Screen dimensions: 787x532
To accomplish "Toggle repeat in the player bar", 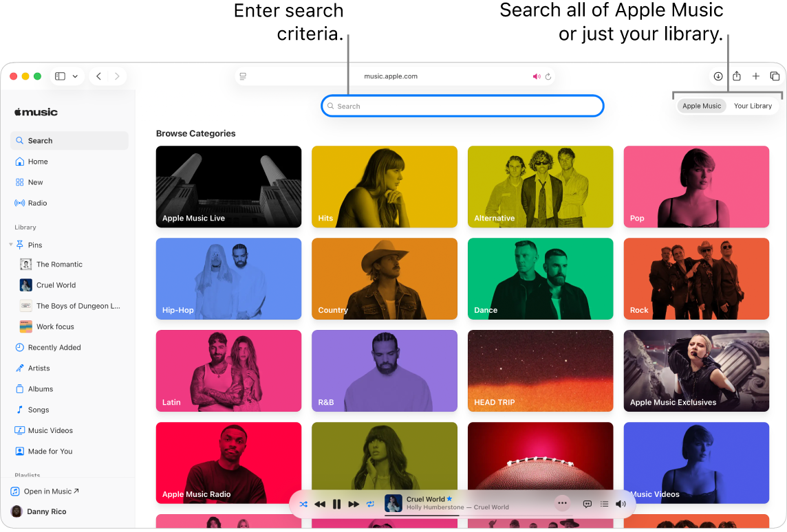I will coord(370,504).
